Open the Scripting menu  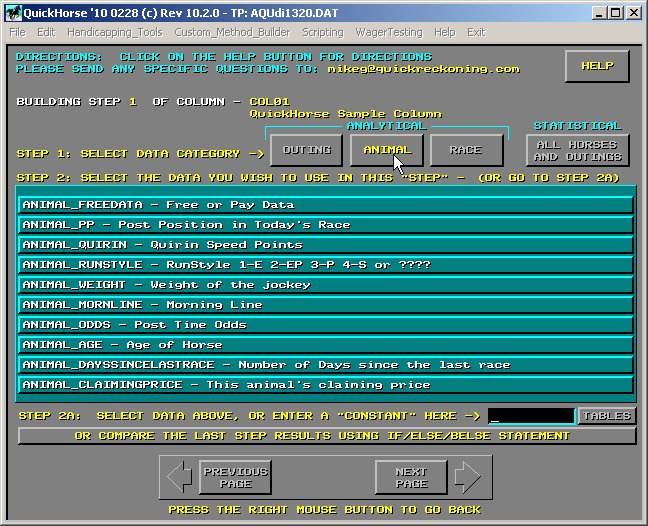(323, 32)
